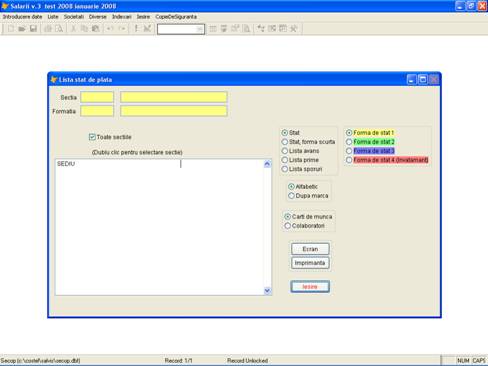The height and width of the screenshot is (366, 488).
Task: Open the Societati menu
Action: (74, 17)
